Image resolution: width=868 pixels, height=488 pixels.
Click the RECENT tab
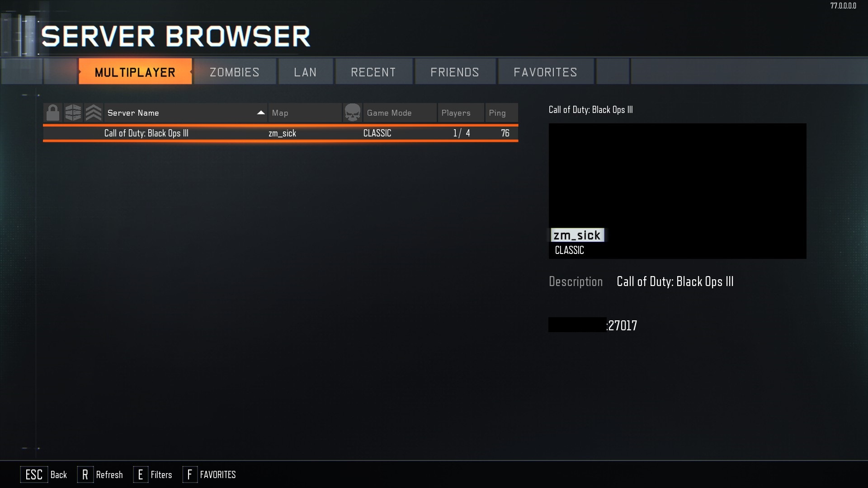coord(373,71)
